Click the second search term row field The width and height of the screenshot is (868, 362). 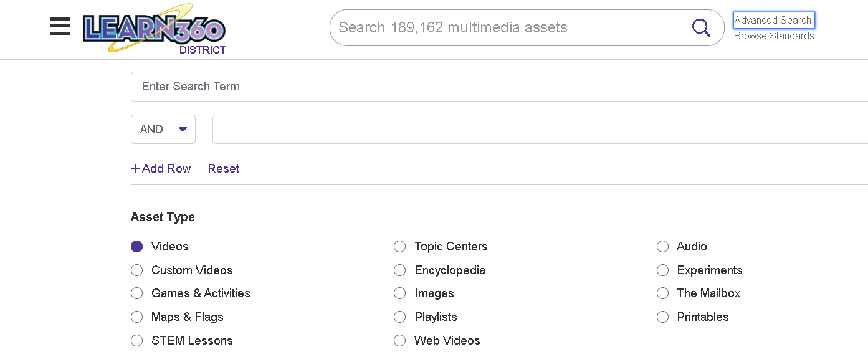click(540, 129)
